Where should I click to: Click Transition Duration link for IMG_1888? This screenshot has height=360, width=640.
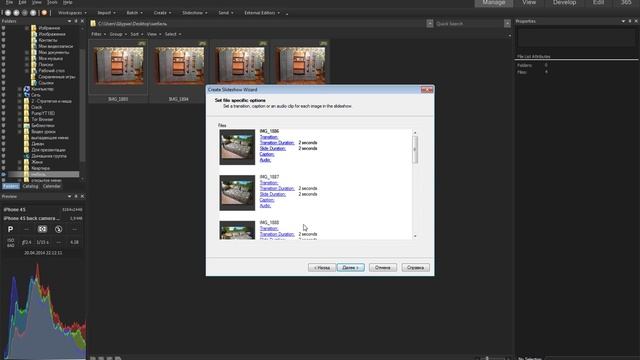[277, 234]
